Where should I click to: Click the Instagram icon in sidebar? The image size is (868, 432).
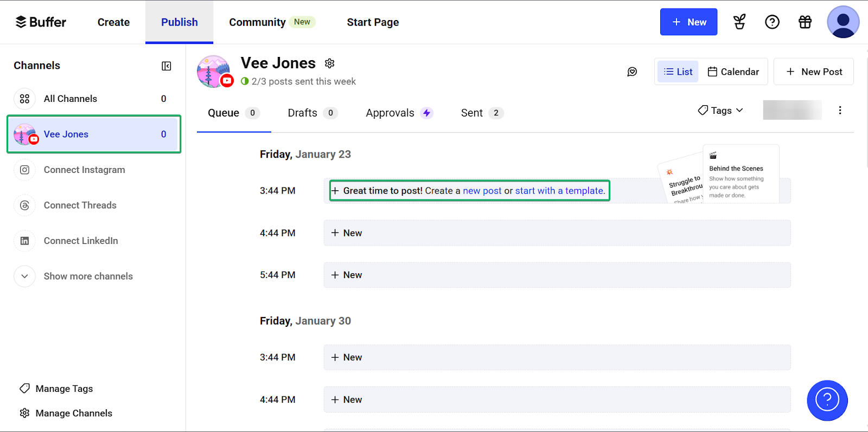click(24, 170)
